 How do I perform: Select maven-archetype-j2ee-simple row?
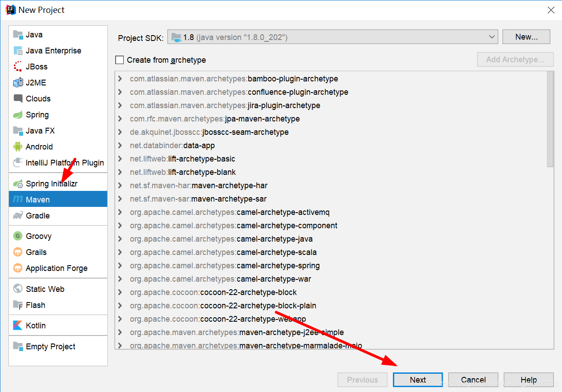(331, 332)
